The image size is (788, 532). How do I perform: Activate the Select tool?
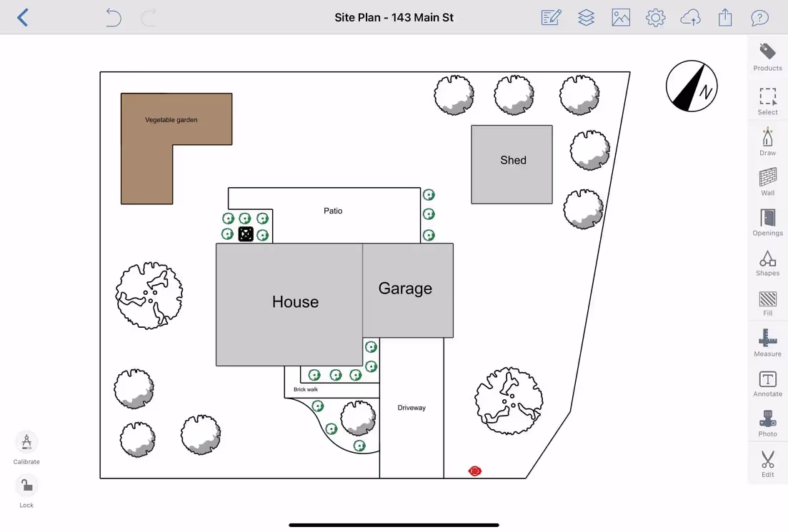[767, 101]
